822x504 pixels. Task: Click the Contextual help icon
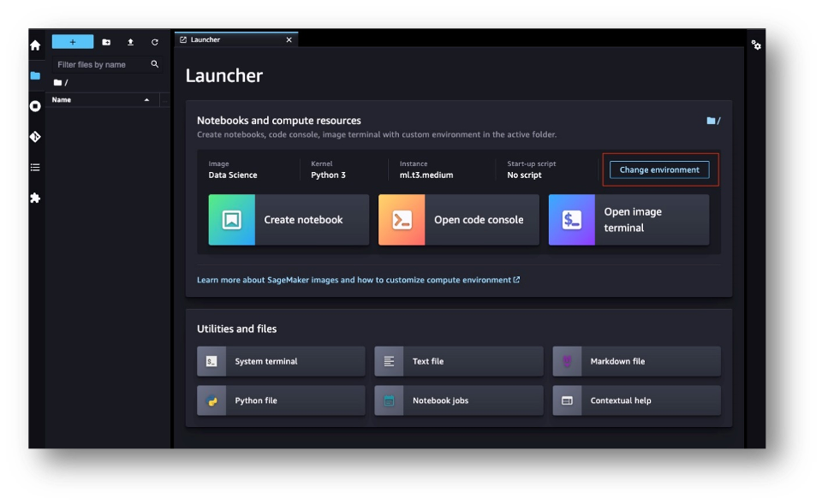pos(567,400)
